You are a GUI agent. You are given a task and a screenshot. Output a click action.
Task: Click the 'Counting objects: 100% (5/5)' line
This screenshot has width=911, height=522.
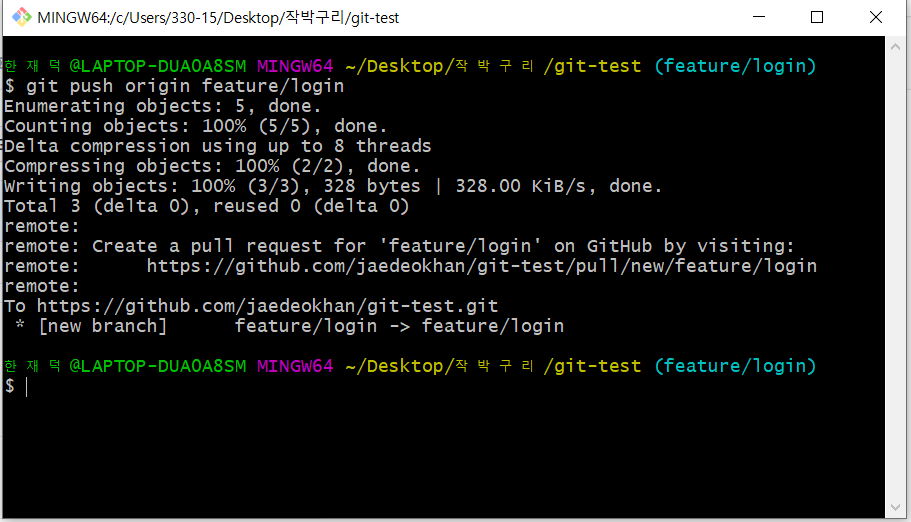[x=196, y=126]
